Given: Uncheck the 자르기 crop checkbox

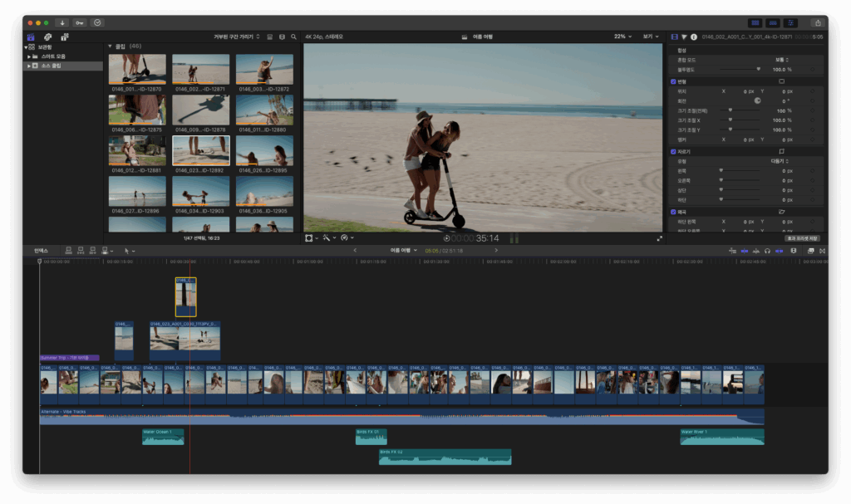Looking at the screenshot, I should (x=673, y=152).
